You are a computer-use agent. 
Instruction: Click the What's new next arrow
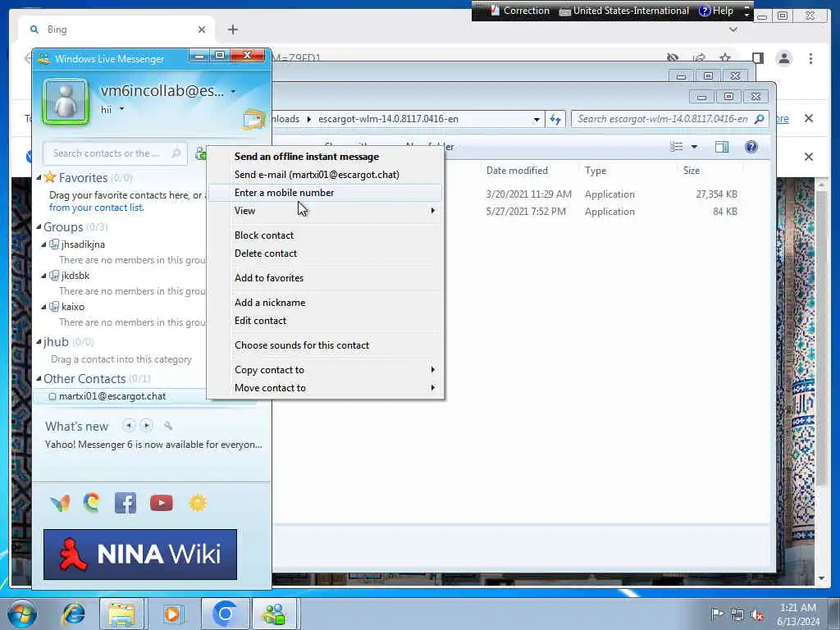click(146, 426)
